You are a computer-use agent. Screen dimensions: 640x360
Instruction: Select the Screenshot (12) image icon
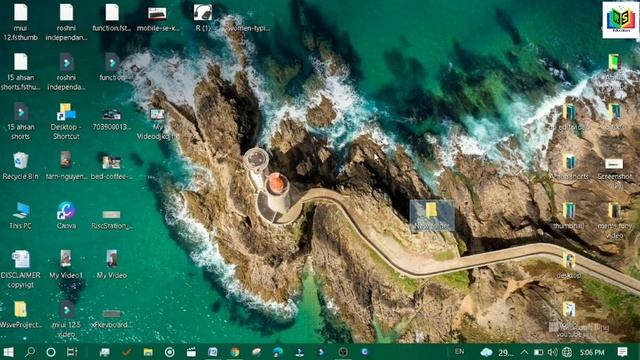[614, 164]
